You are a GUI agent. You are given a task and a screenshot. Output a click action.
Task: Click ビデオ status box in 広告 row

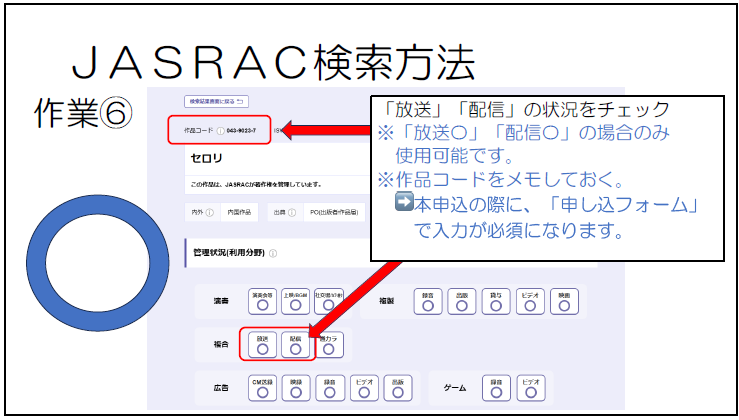364,388
